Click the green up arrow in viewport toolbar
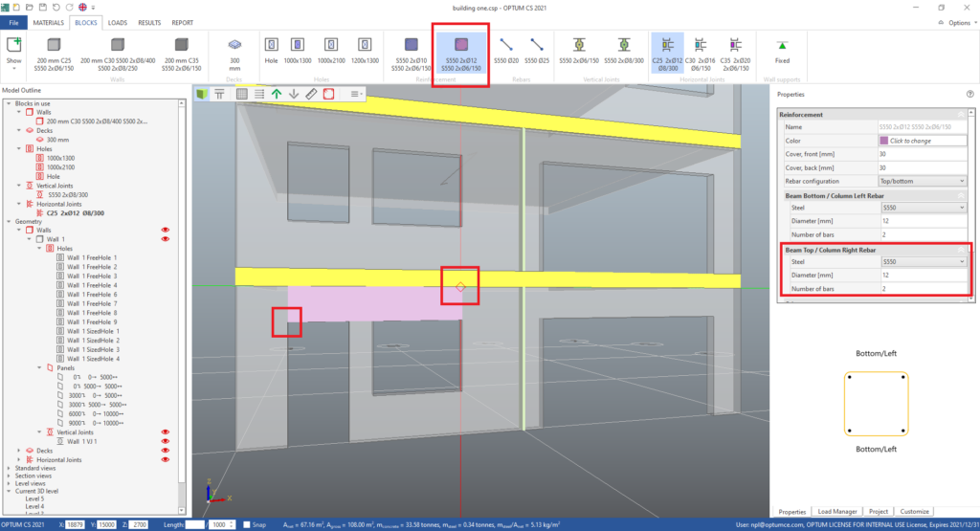Image resolution: width=980 pixels, height=531 pixels. (x=277, y=94)
